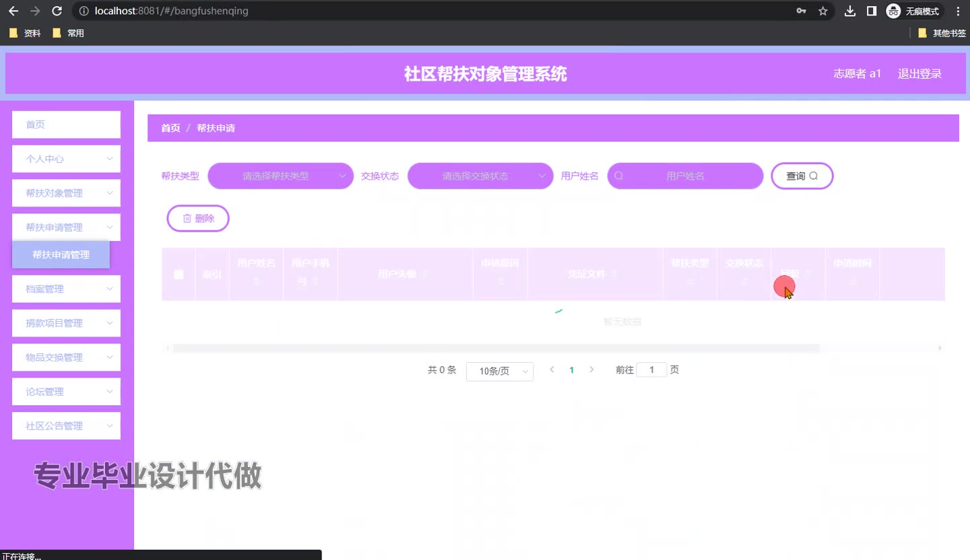Toggle the browser side panel icon
Viewport: 970px width, 560px height.
coord(872,11)
